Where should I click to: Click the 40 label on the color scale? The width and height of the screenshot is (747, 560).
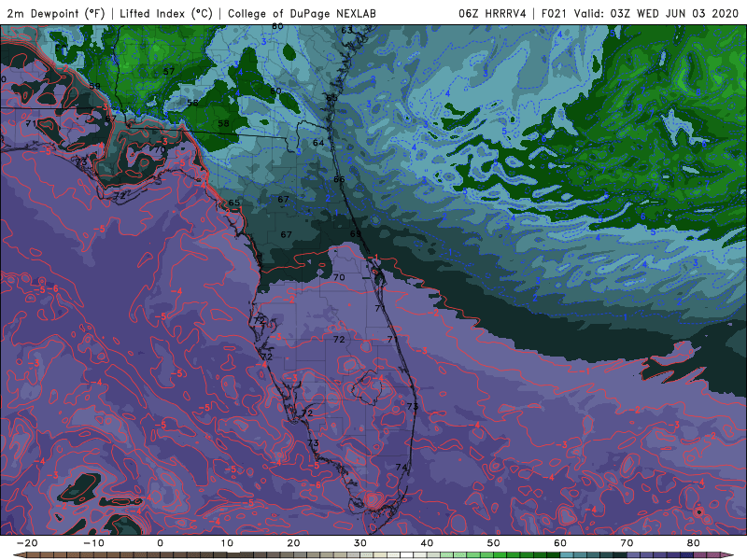coord(427,543)
